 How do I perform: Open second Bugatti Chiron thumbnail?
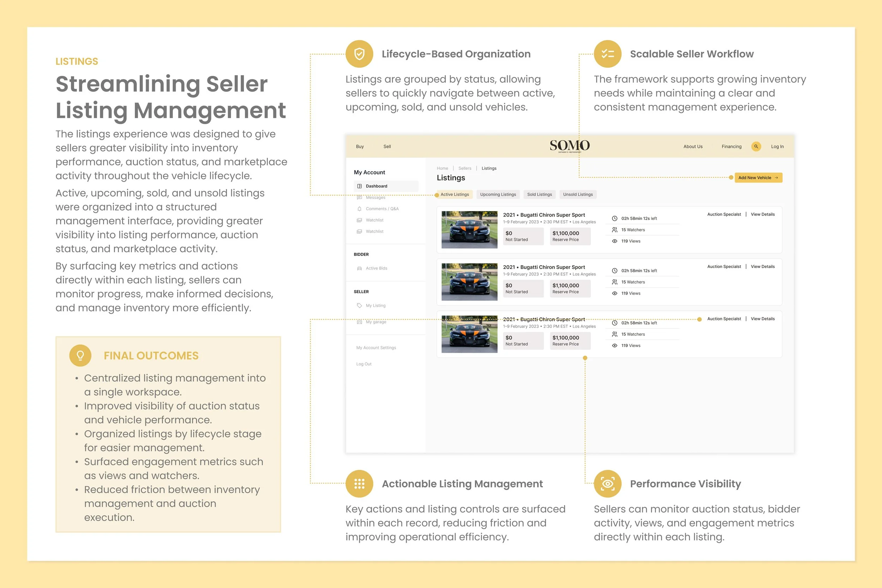tap(469, 281)
